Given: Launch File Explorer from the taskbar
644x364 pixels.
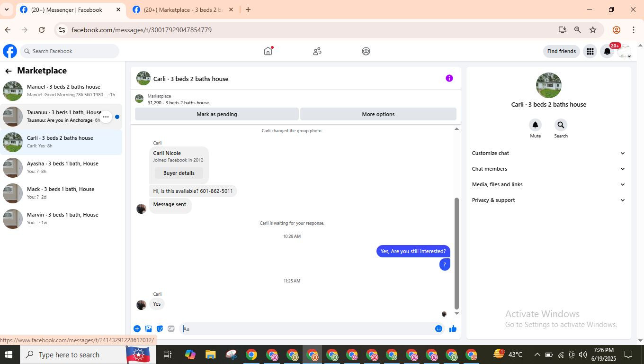Looking at the screenshot, I should (x=210, y=355).
